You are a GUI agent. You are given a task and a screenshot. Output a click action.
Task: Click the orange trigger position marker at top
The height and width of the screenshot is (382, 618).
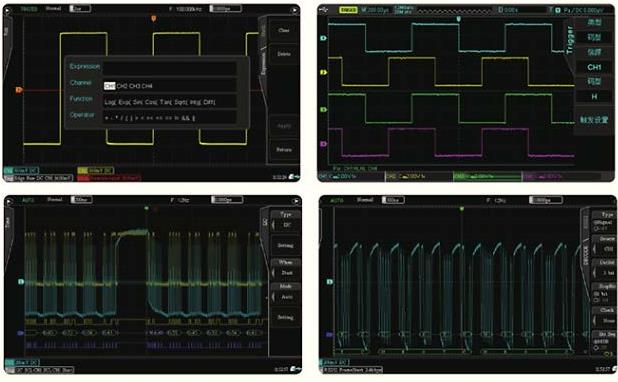(x=154, y=19)
